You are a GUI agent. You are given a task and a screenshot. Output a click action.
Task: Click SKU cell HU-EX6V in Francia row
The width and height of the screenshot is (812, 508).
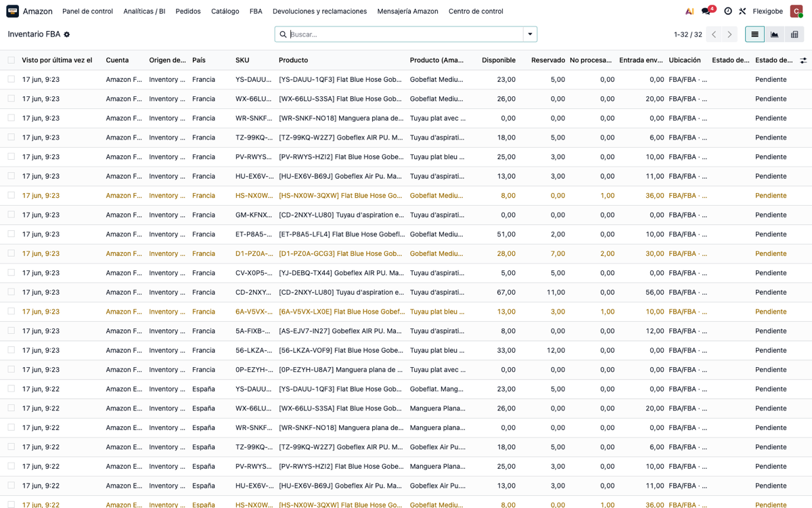click(254, 176)
